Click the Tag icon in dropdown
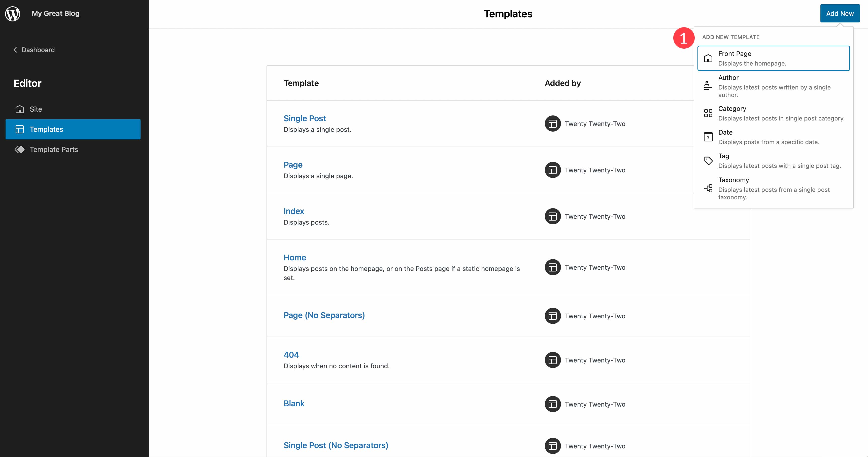Screen dimensions: 868x457 pos(708,161)
